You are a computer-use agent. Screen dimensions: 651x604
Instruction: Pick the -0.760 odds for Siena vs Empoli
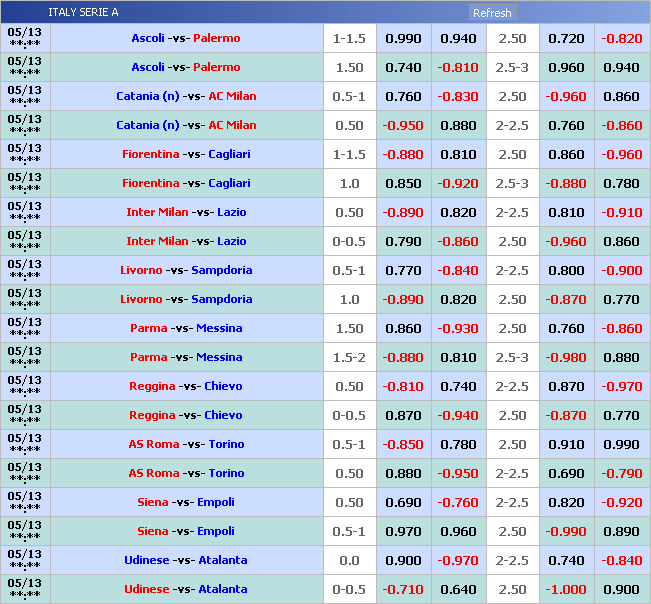(x=458, y=502)
